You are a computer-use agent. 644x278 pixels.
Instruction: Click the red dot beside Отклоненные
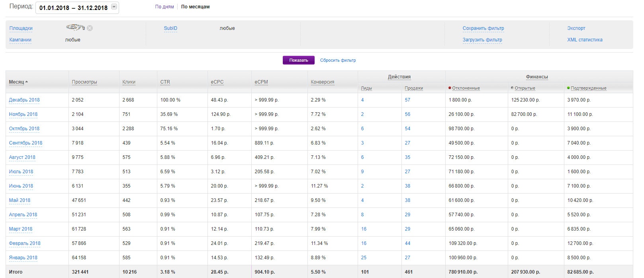coord(450,88)
